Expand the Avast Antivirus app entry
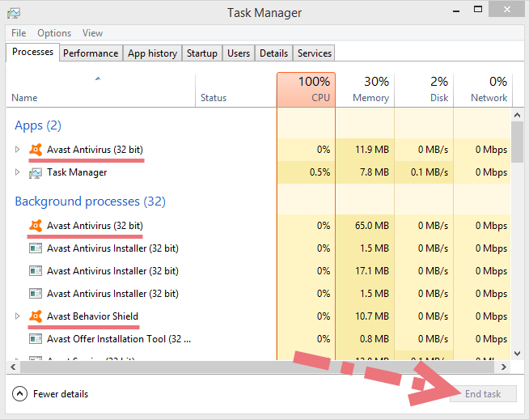 [17, 149]
